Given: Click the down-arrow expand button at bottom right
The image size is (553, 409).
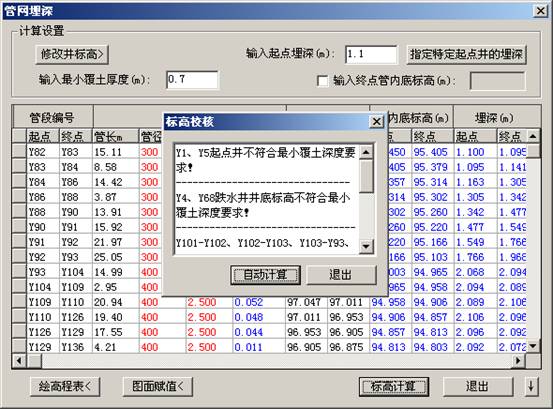Looking at the screenshot, I should click(531, 386).
